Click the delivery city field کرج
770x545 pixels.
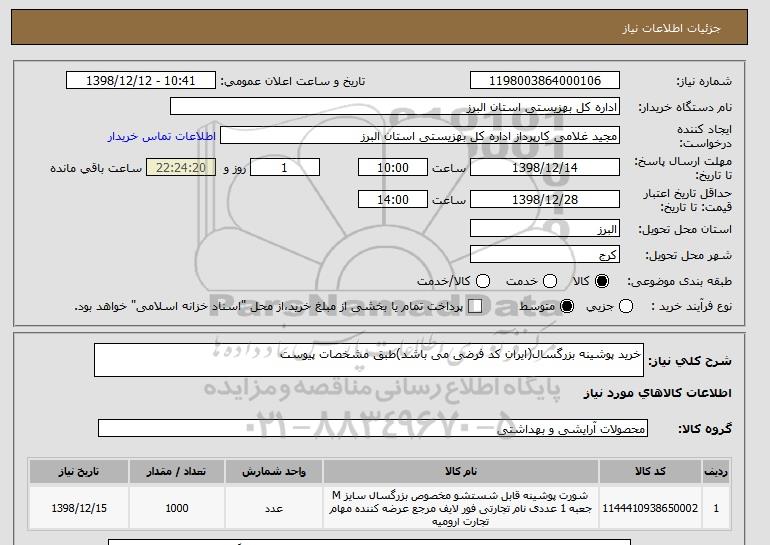[545, 254]
